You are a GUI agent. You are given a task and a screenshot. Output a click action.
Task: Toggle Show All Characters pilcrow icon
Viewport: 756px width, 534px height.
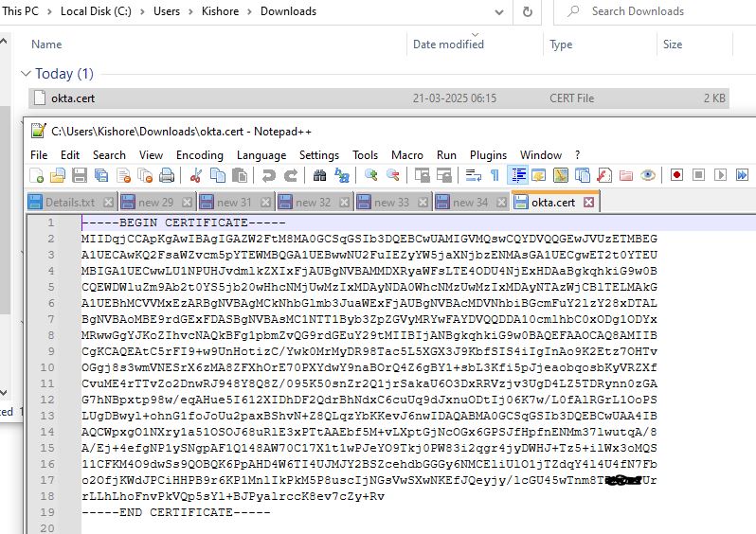(x=494, y=175)
